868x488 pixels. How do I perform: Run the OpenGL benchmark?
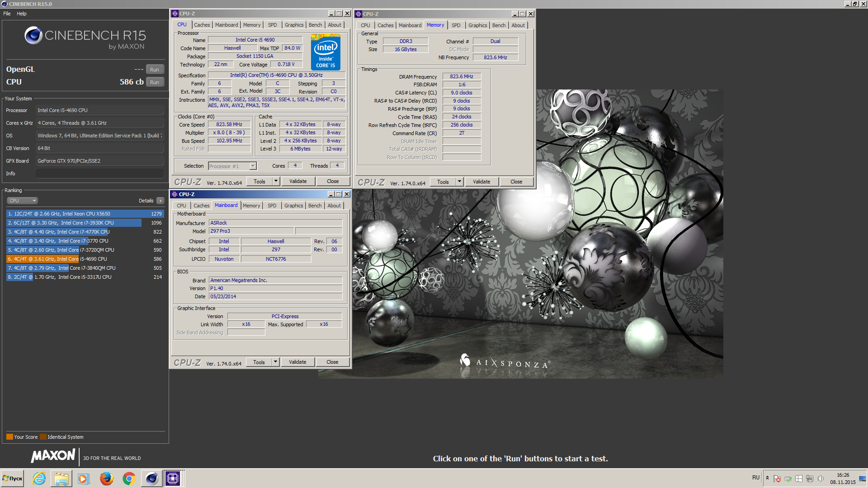tap(155, 70)
